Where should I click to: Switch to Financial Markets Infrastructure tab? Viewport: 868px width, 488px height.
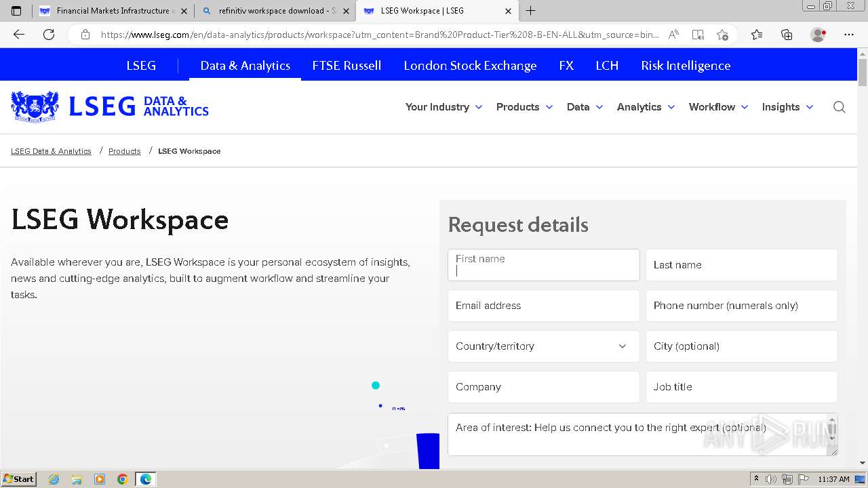click(112, 11)
